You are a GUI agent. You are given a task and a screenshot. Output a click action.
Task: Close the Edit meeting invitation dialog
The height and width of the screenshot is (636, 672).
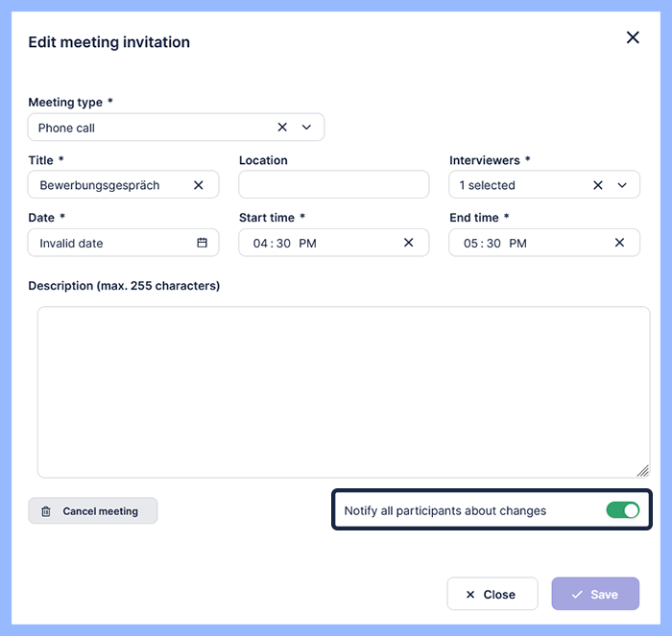pyautogui.click(x=633, y=37)
